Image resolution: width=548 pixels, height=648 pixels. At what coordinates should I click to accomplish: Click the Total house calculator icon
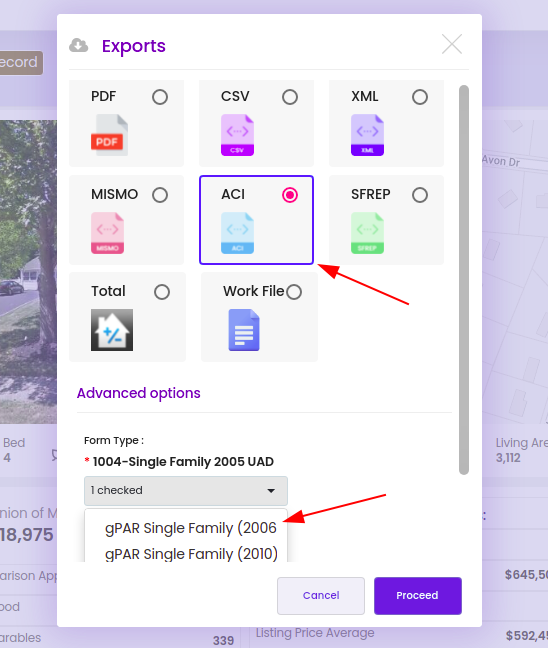coord(112,330)
